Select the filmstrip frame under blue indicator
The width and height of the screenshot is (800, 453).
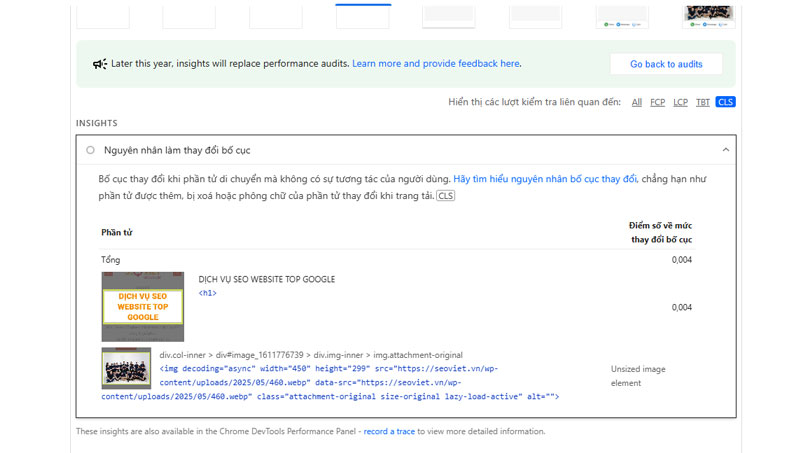pyautogui.click(x=363, y=16)
